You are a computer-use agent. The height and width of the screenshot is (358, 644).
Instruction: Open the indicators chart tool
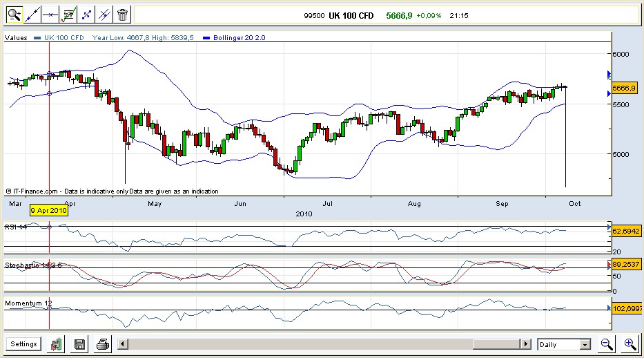point(68,15)
